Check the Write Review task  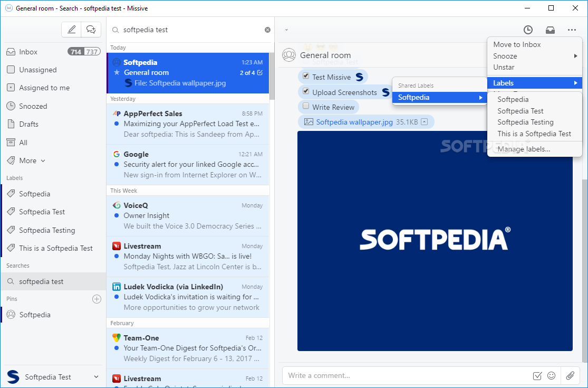point(306,106)
